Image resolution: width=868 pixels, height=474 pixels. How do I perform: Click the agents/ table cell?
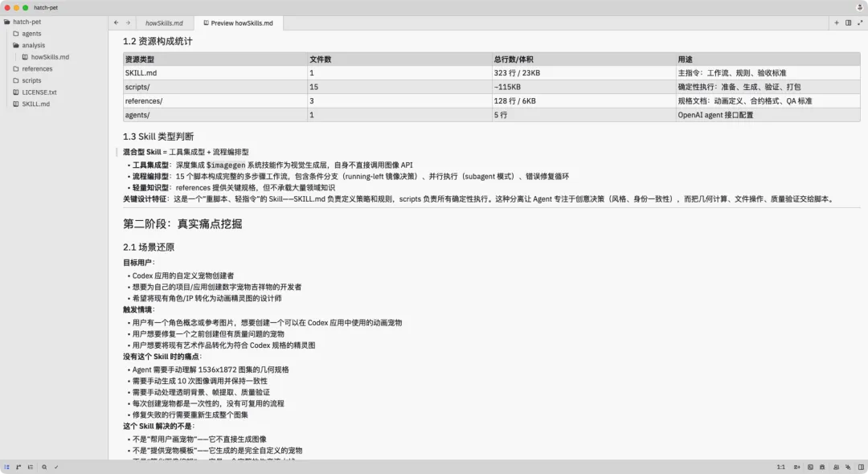coord(215,115)
